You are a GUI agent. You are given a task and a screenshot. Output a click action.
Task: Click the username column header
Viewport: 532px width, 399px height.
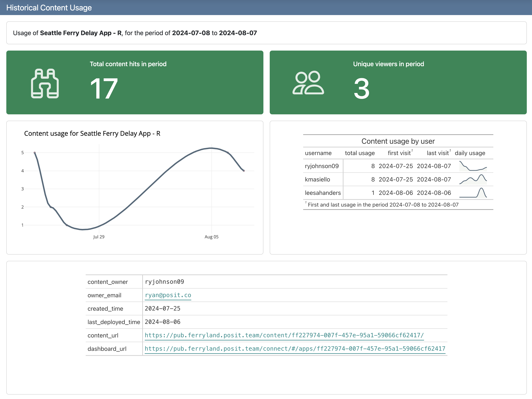pyautogui.click(x=318, y=153)
